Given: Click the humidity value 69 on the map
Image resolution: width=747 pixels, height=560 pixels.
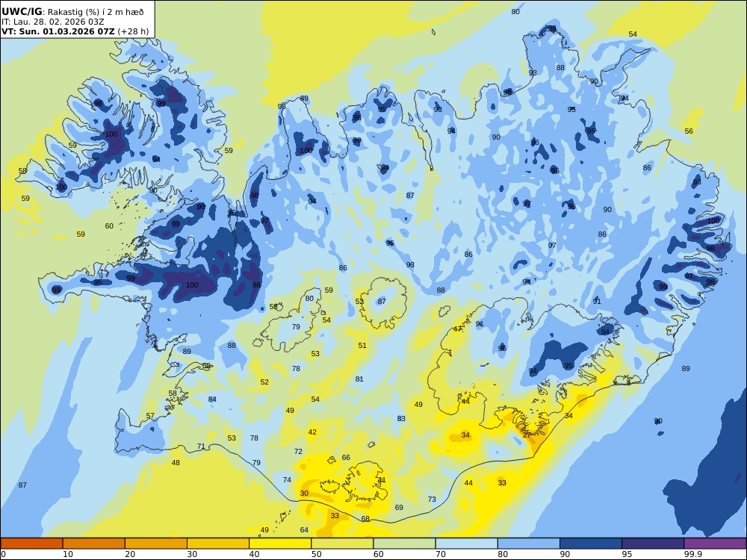Looking at the screenshot, I should pyautogui.click(x=399, y=507).
